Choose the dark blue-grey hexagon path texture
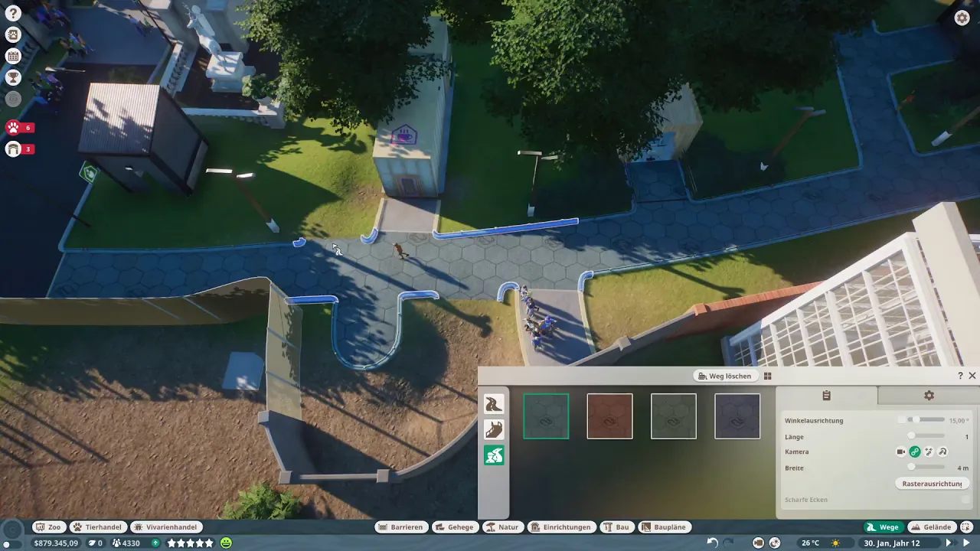 (737, 416)
